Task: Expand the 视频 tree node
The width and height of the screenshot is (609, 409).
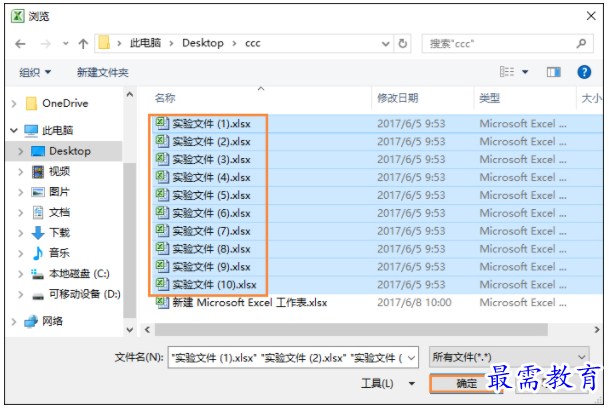Action: click(21, 171)
